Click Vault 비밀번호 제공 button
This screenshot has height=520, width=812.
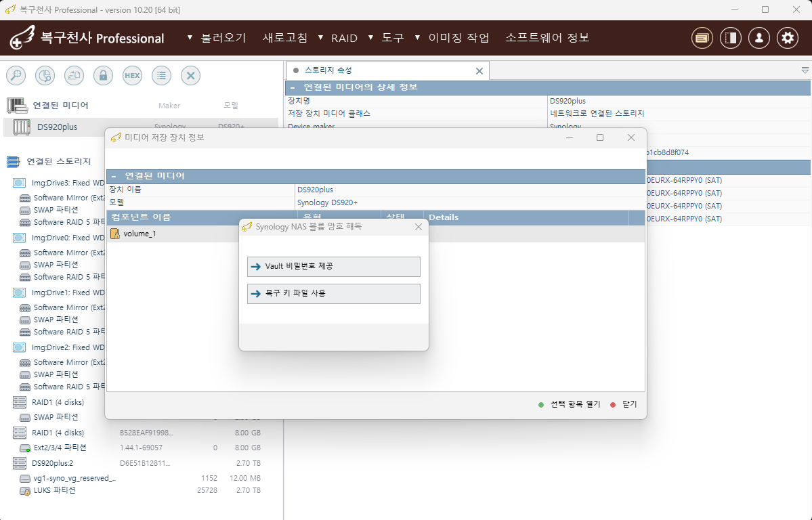tap(333, 267)
